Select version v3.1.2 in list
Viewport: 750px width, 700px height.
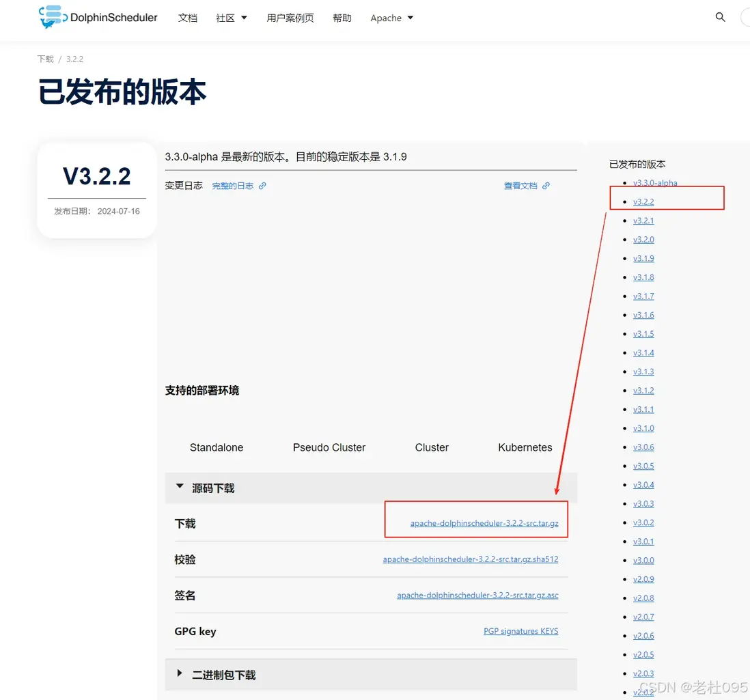point(643,391)
